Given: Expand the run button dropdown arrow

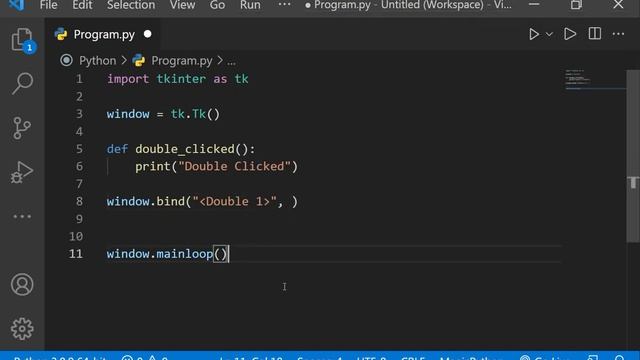Looking at the screenshot, I should (549, 34).
